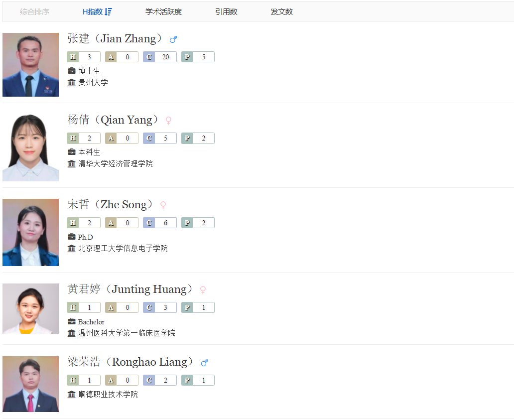Click Qian Yang's profile photo

click(31, 147)
